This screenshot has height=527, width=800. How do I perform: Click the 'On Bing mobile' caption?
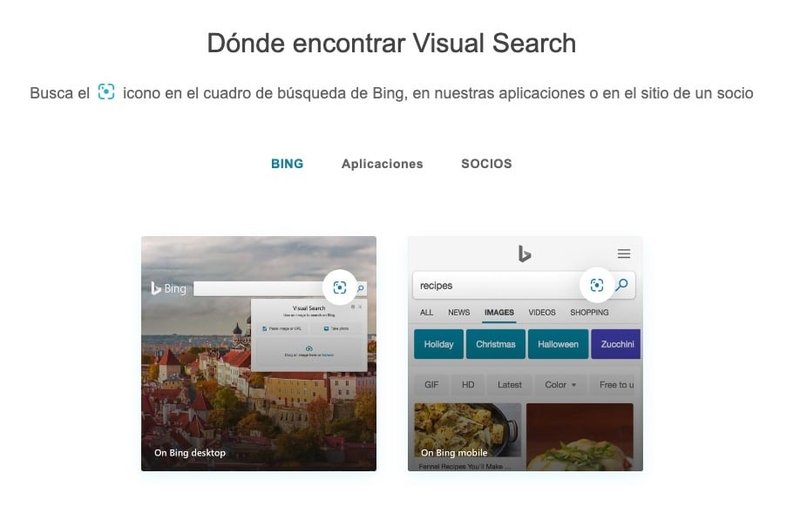click(454, 453)
